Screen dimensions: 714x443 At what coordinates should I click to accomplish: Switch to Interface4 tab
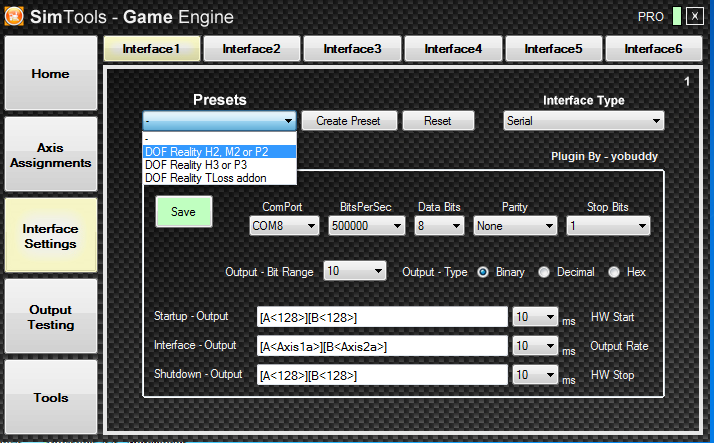[453, 49]
